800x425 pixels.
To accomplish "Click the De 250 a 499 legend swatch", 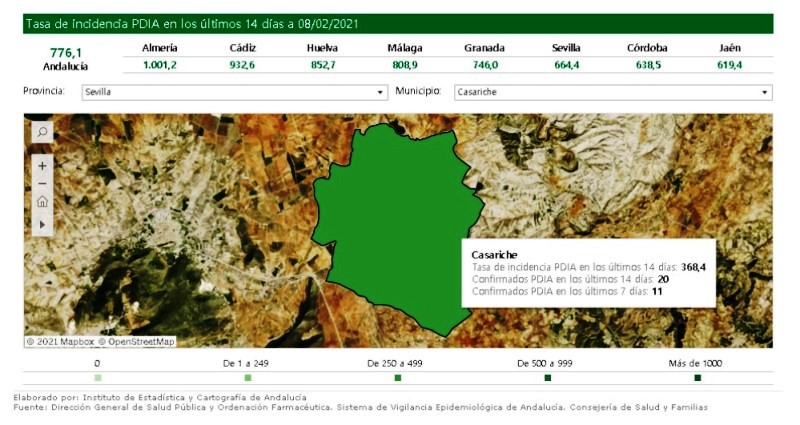I will [398, 378].
